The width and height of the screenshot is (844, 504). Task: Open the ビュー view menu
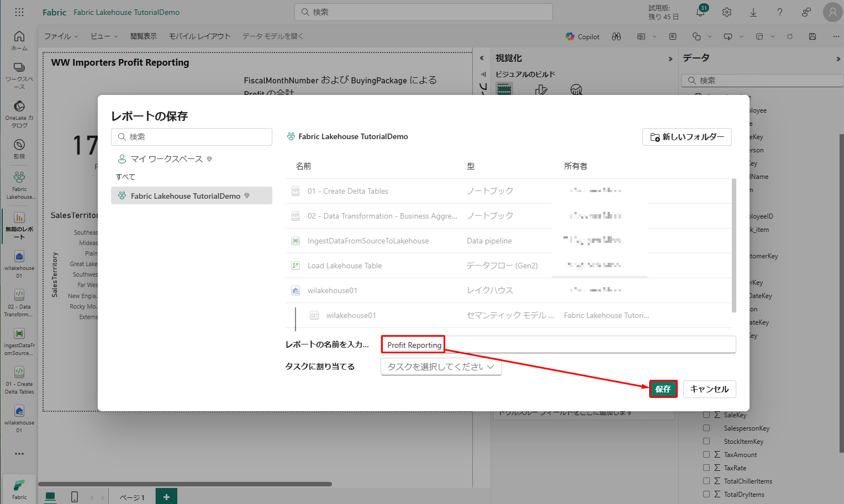point(104,36)
